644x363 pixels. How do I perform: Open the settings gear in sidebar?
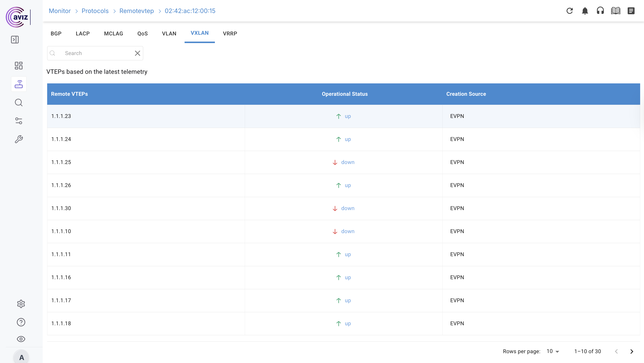click(21, 304)
